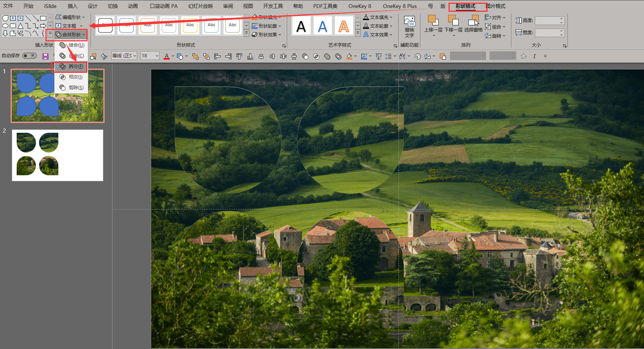
Task: Open the 对齐 align dropdown
Action: tap(496, 17)
